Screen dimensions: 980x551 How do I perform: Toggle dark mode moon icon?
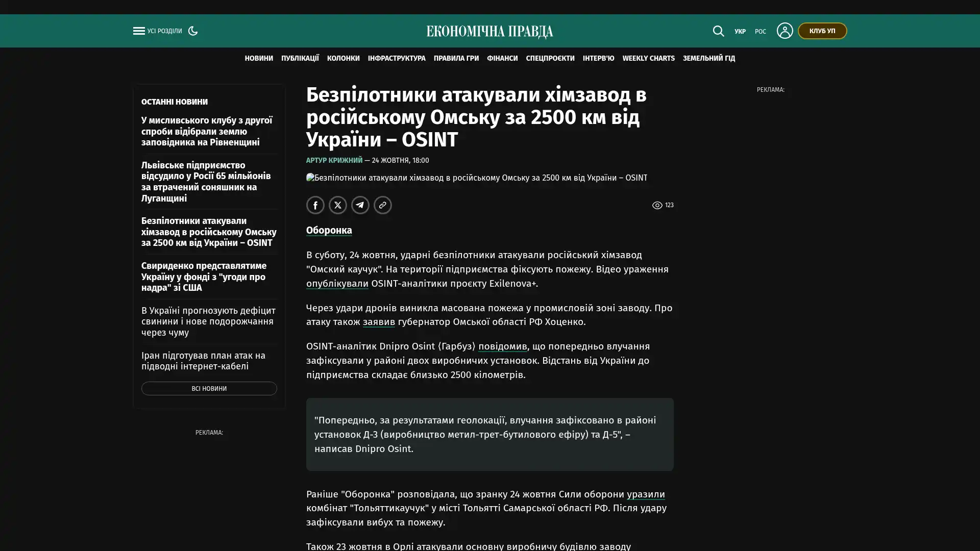point(193,31)
